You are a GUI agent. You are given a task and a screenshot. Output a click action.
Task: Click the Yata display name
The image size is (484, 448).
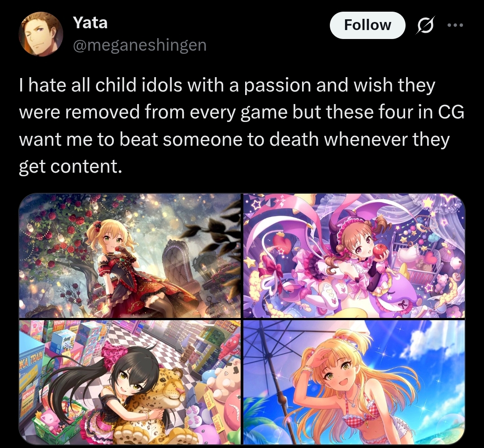(90, 22)
